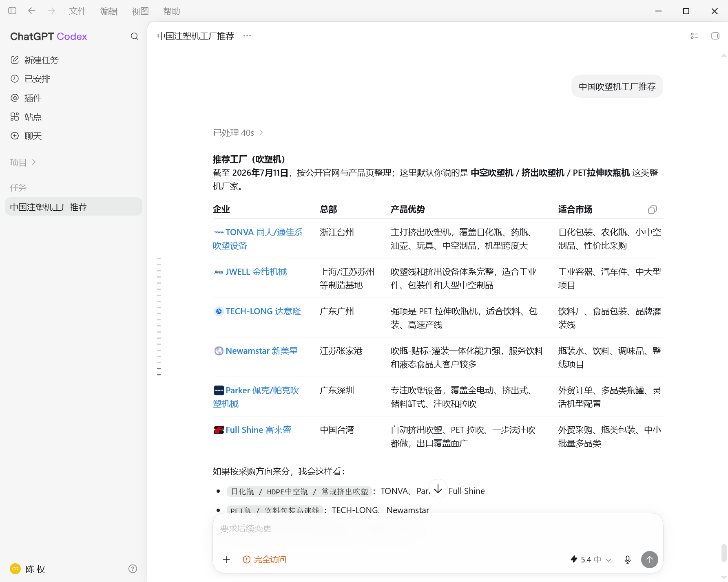Click the 要求后续变更 input field

click(x=438, y=529)
